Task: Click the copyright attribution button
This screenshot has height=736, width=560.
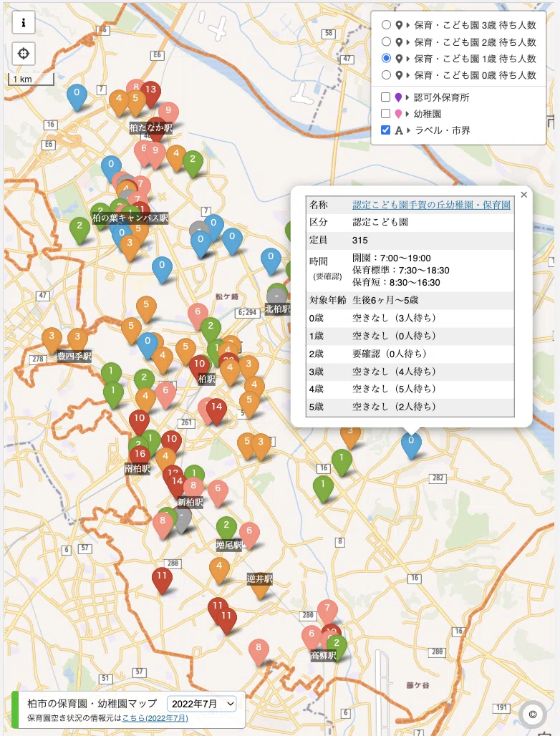Action: tap(532, 715)
